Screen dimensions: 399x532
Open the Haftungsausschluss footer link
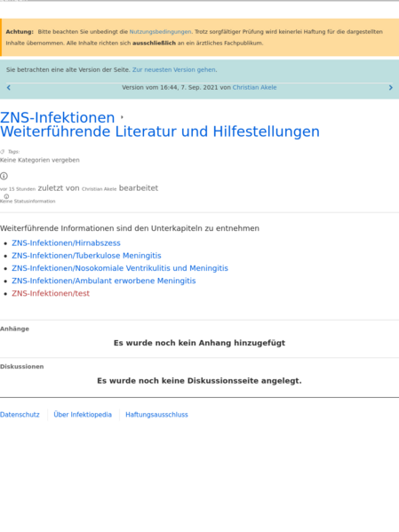point(156,415)
